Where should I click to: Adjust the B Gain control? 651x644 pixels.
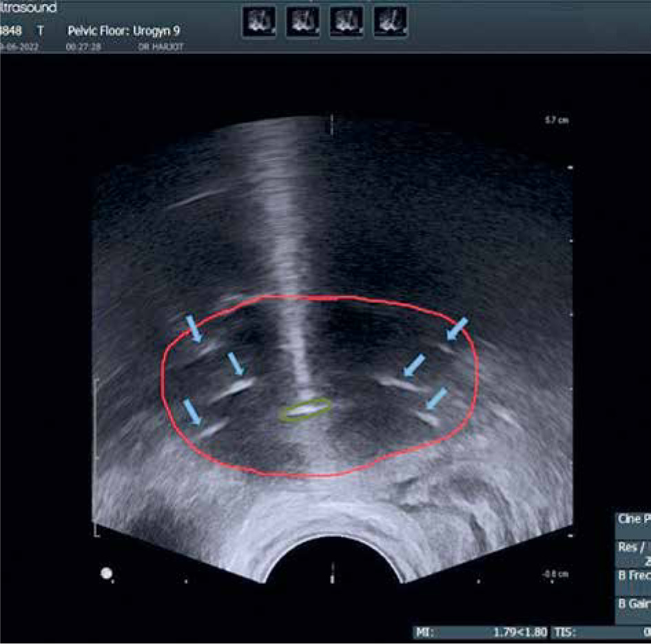pos(632,603)
